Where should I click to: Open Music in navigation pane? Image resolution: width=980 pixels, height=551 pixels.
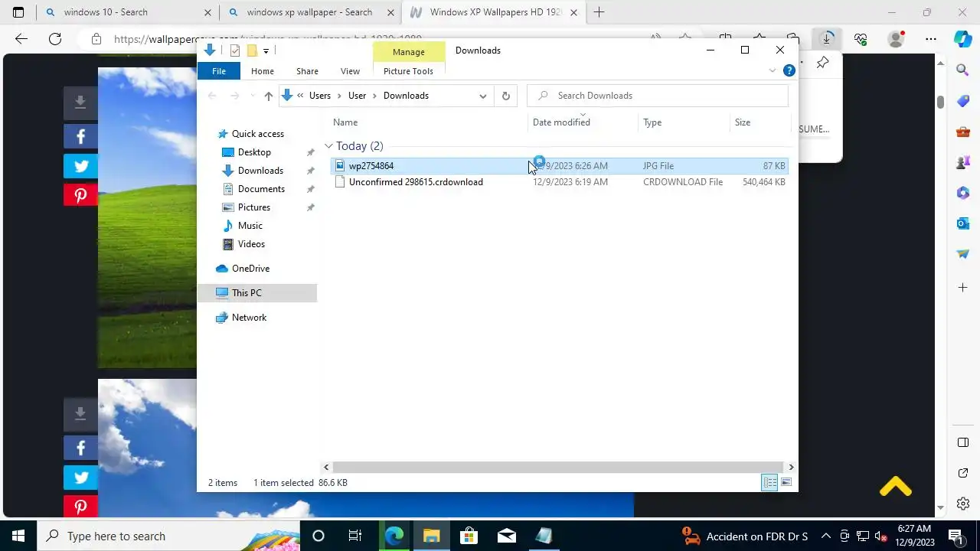click(x=250, y=226)
